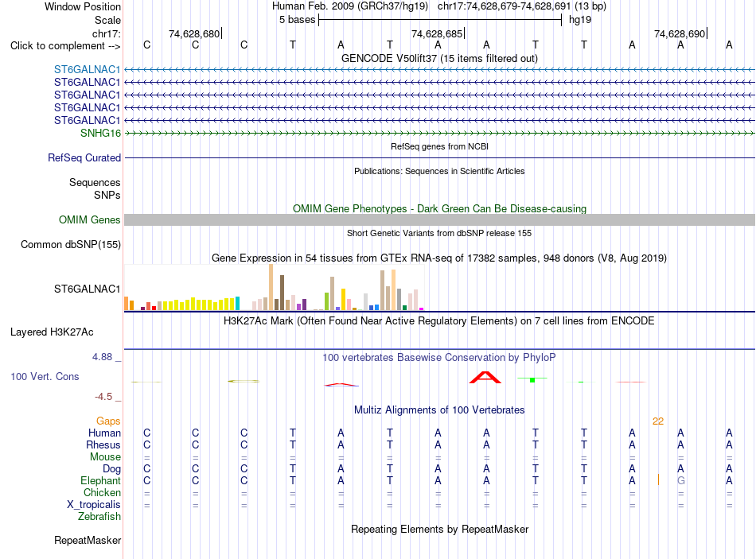The image size is (756, 559).
Task: Click the magenta bar ending the GTEx chart
Action: tap(422, 309)
